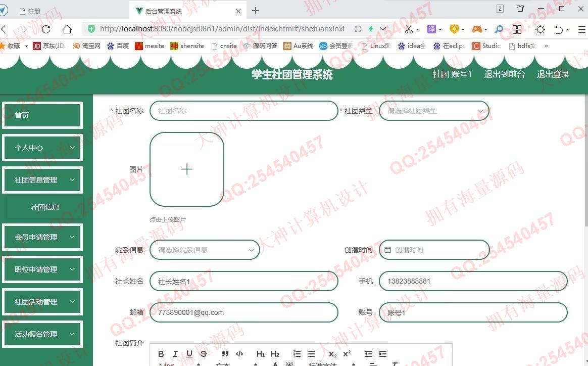Go to 首页 in the sidebar
The width and height of the screenshot is (588, 366).
(42, 115)
